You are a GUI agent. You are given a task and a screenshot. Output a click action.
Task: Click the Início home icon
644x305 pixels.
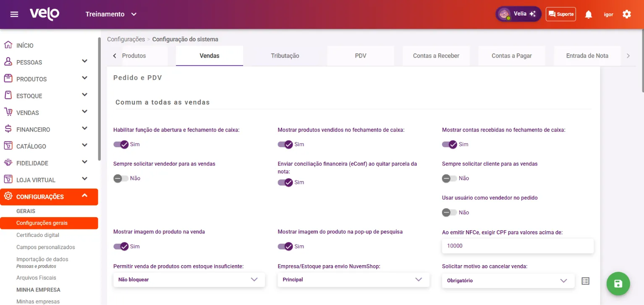[x=8, y=45]
